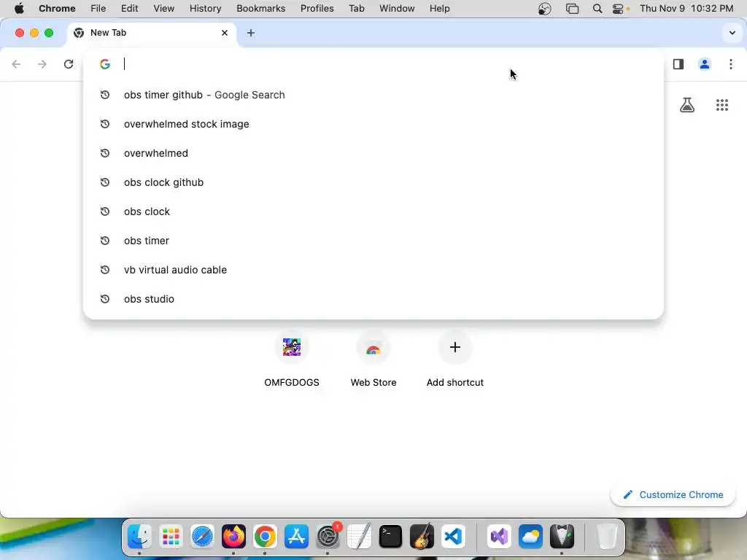This screenshot has width=747, height=560.
Task: Open Finder from the Dock
Action: [x=139, y=537]
